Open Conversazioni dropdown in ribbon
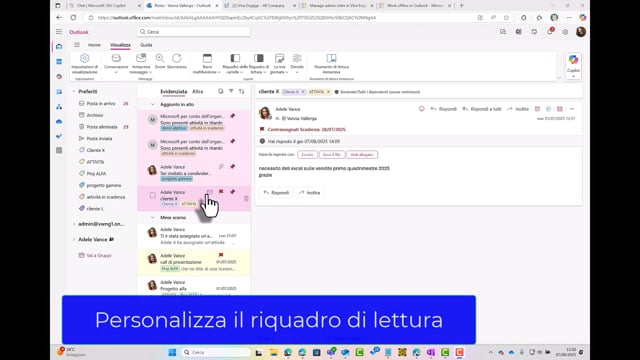The width and height of the screenshot is (640, 360). click(x=116, y=64)
